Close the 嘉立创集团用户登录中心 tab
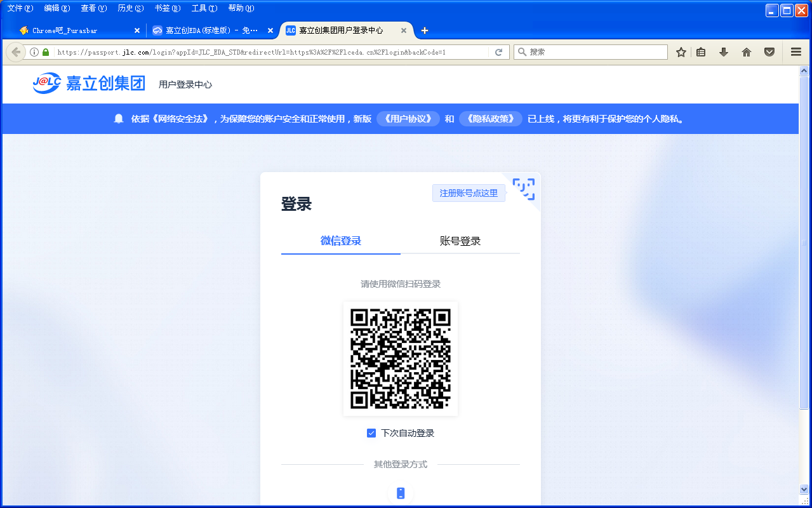 tap(403, 30)
